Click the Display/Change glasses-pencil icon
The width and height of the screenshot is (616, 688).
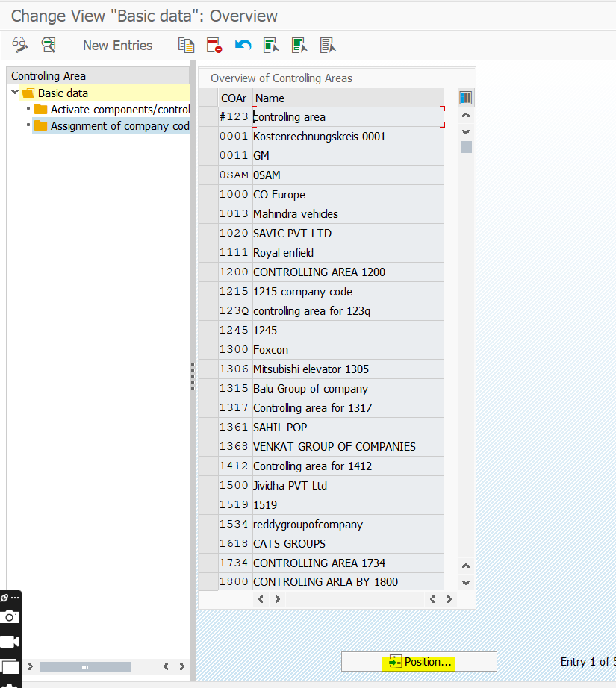click(x=19, y=45)
